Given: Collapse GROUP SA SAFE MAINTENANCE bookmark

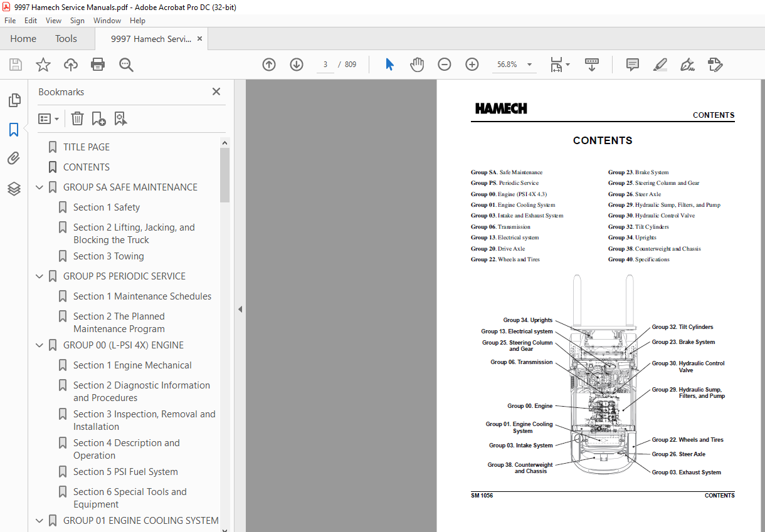Looking at the screenshot, I should point(40,187).
